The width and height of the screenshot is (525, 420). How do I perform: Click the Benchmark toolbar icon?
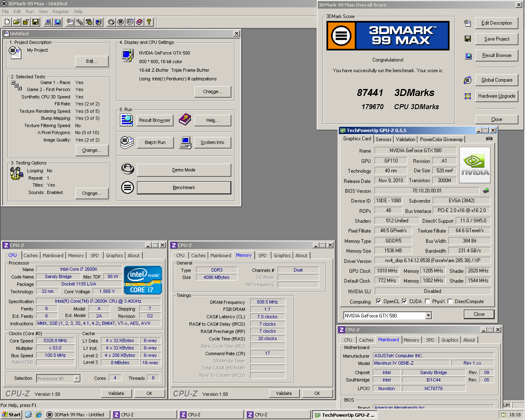pos(121,22)
